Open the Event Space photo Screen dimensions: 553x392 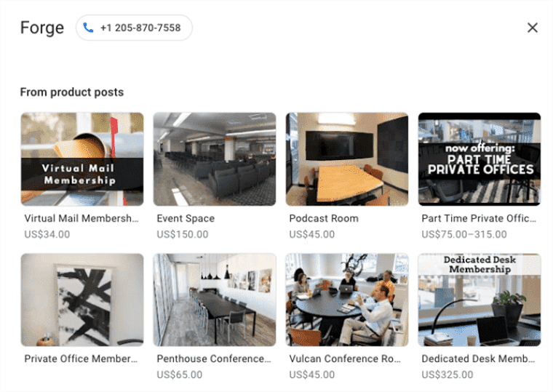pos(215,159)
